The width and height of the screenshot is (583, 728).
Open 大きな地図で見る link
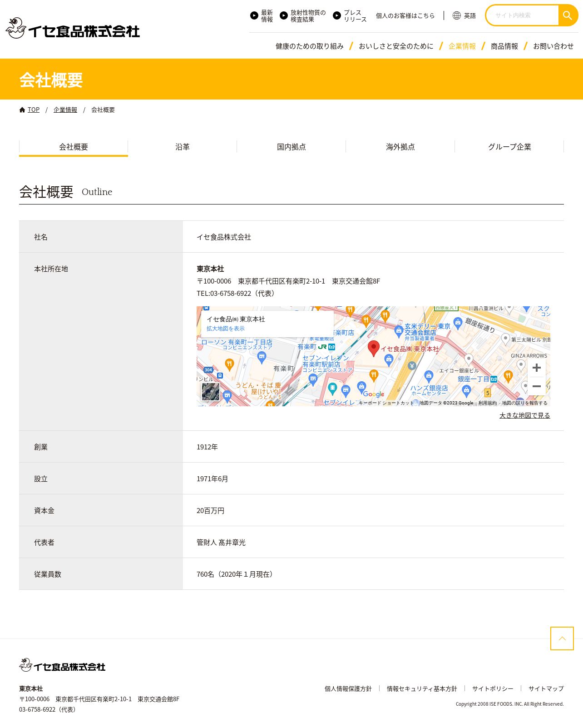525,415
